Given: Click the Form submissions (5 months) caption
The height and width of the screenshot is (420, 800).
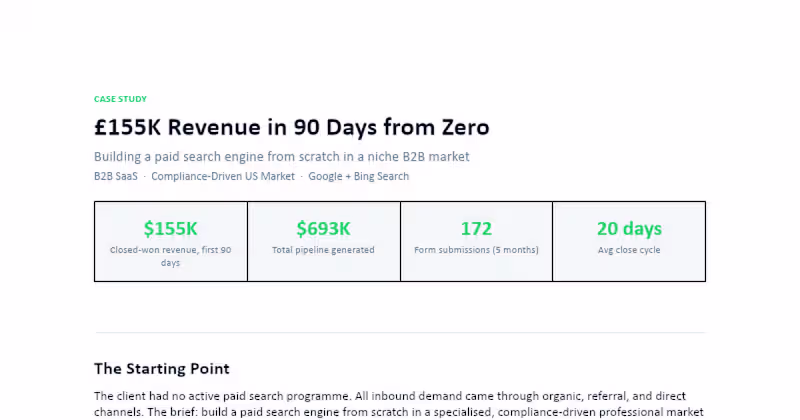Looking at the screenshot, I should pyautogui.click(x=476, y=250).
